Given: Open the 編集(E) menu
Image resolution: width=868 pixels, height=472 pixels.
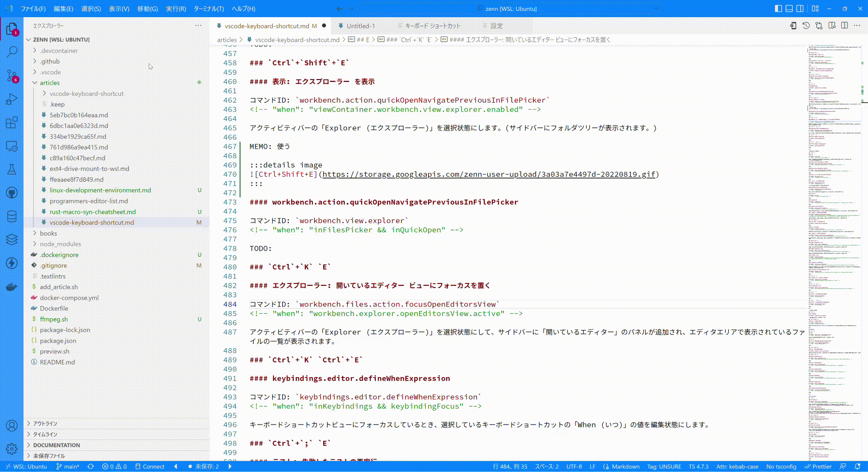Looking at the screenshot, I should coord(63,9).
